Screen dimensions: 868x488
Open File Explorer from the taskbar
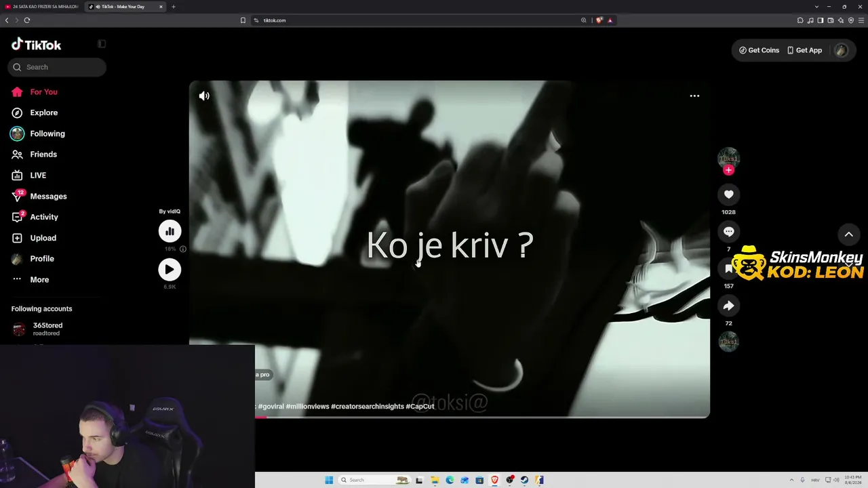click(435, 480)
